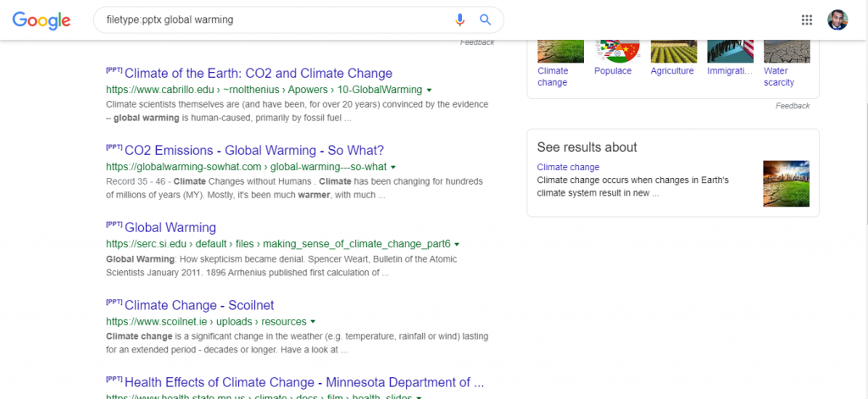Screen dimensions: 868x399
Task: Click the www.scoilnet.ie green URL
Action: point(206,322)
